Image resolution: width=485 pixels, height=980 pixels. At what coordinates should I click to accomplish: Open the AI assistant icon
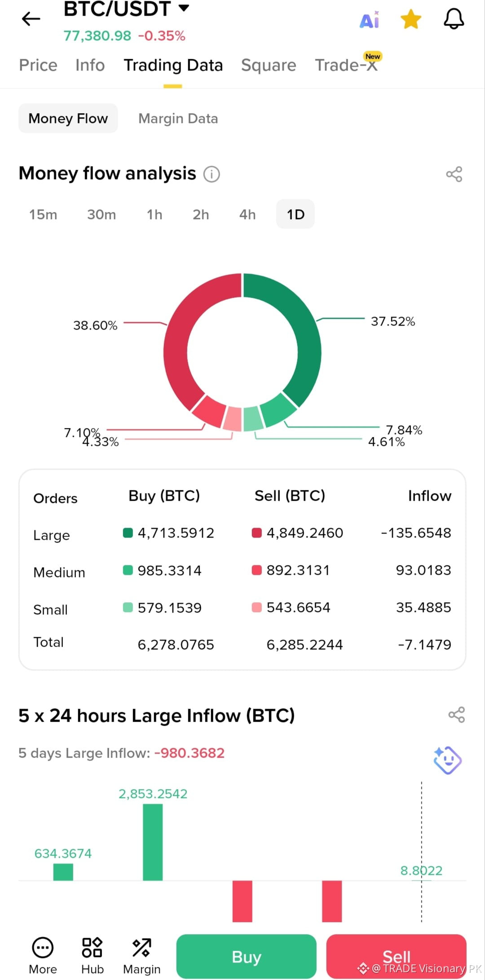(370, 20)
